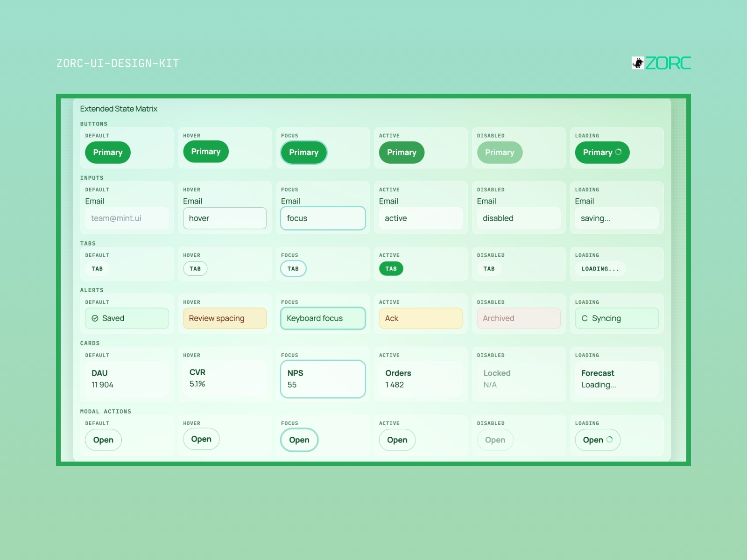Screen dimensions: 747x560
Task: Click the Loading state Open button
Action: (598, 440)
